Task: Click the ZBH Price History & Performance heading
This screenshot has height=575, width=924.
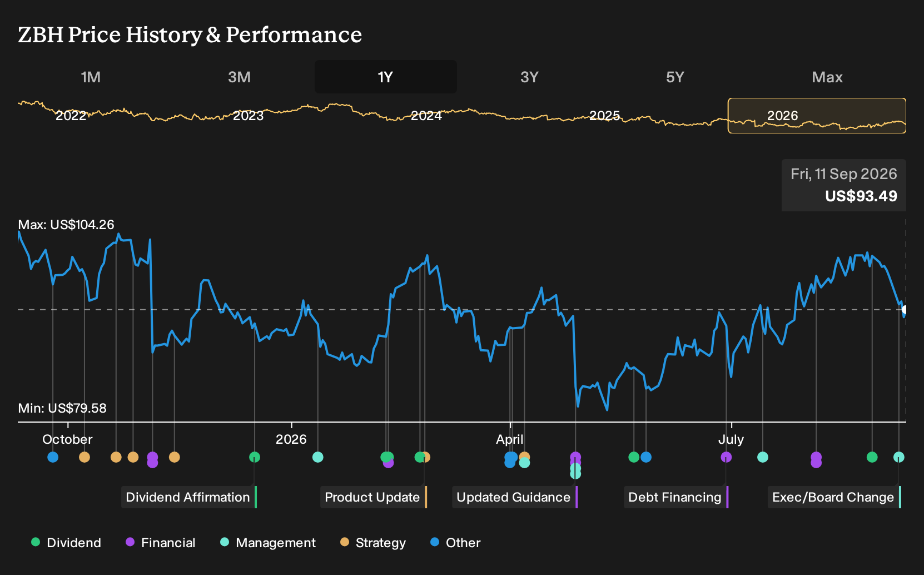Action: (x=190, y=34)
